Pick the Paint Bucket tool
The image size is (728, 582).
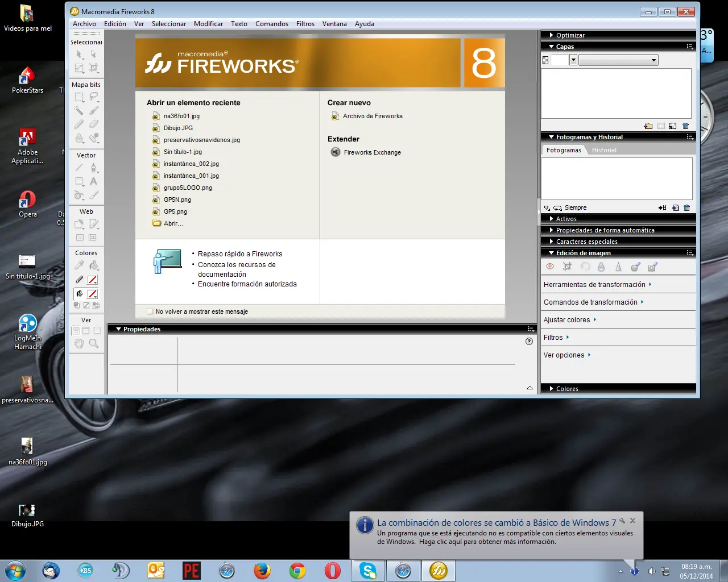click(94, 265)
